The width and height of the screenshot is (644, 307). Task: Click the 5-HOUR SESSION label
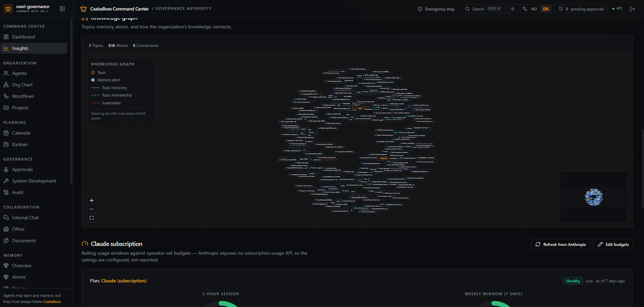[x=221, y=294]
